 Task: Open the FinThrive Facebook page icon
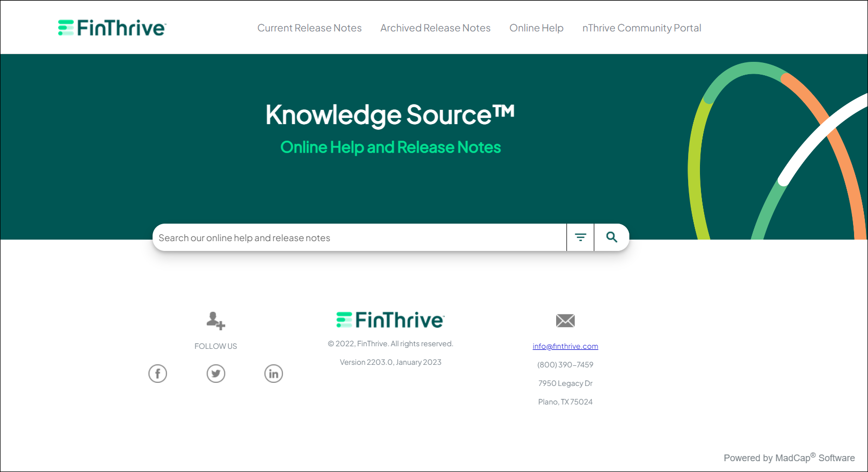pyautogui.click(x=158, y=374)
